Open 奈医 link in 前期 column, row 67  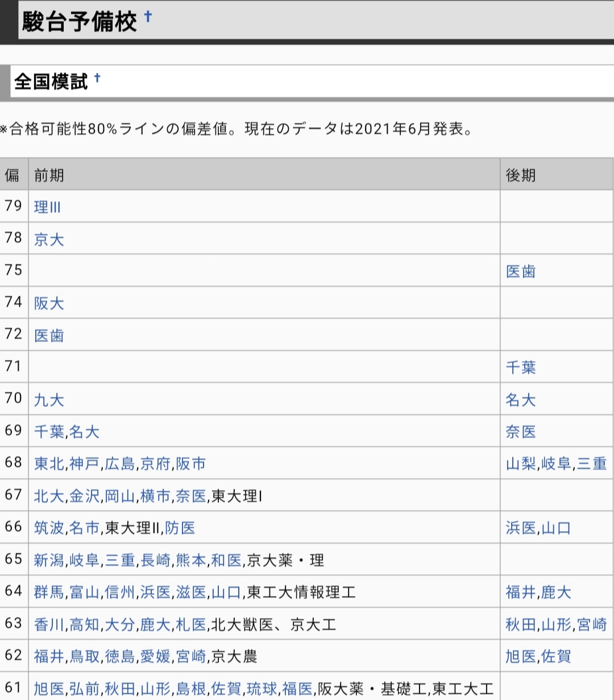(190, 496)
